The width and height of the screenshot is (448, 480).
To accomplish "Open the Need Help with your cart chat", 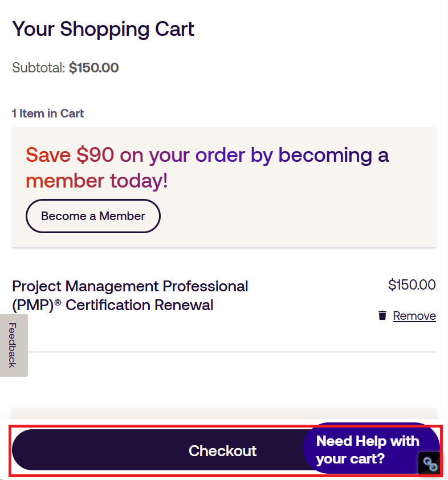I will (368, 449).
